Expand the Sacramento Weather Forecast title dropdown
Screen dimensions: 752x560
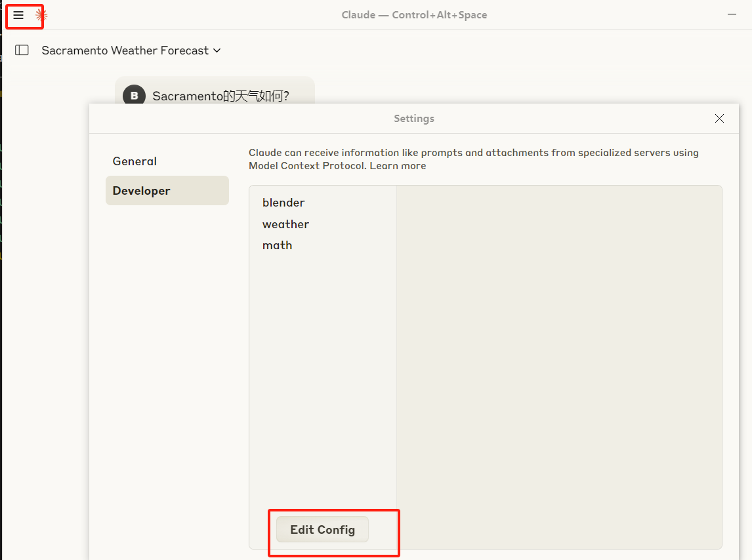point(217,50)
